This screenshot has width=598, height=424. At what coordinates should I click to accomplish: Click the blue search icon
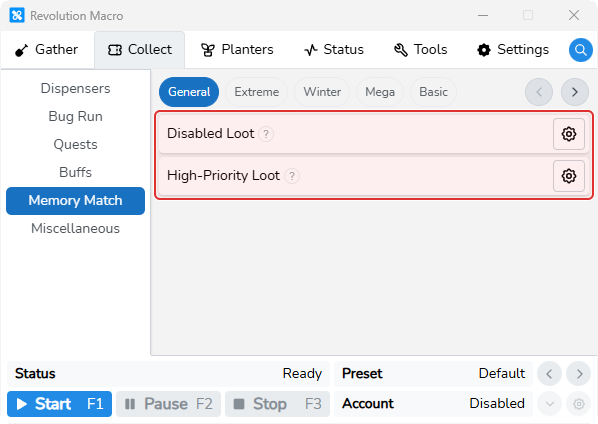[580, 50]
